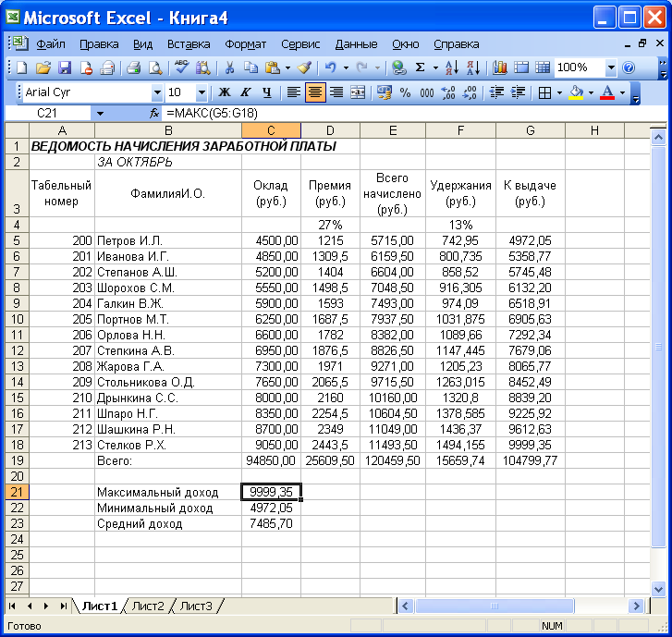The image size is (672, 637).
Task: Apply the yellow fill color bucket
Action: pos(577,92)
